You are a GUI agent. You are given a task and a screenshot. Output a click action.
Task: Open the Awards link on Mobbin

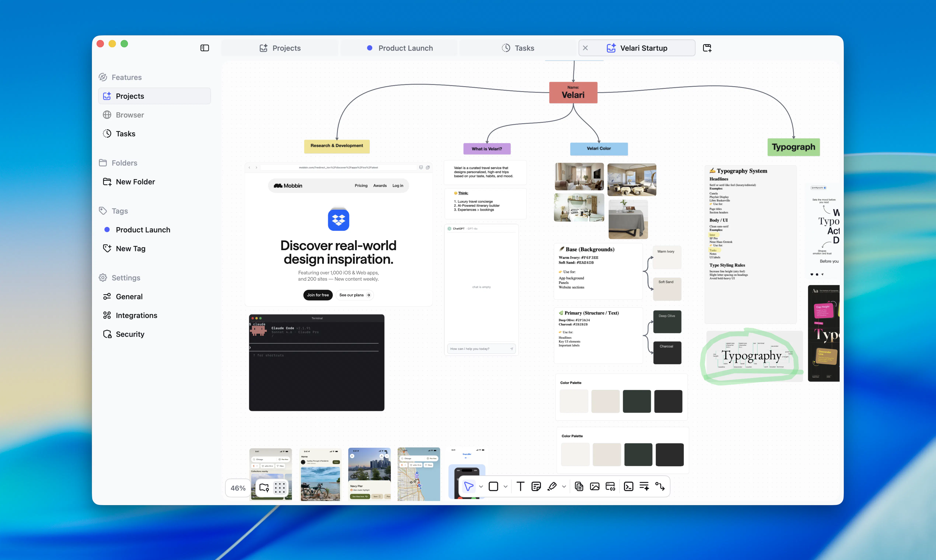(x=380, y=186)
